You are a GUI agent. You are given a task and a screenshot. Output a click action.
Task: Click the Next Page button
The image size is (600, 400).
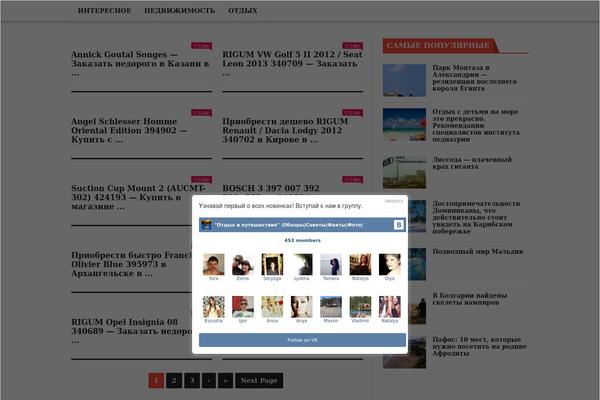click(x=259, y=381)
